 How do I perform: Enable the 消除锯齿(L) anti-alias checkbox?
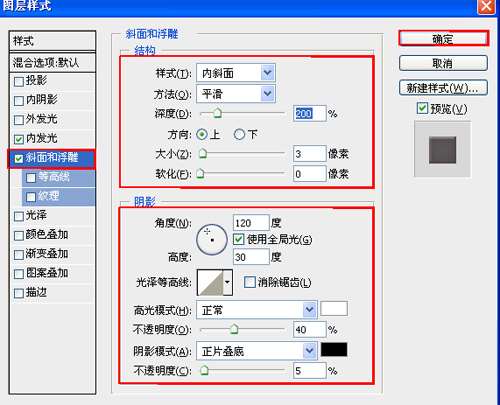249,282
